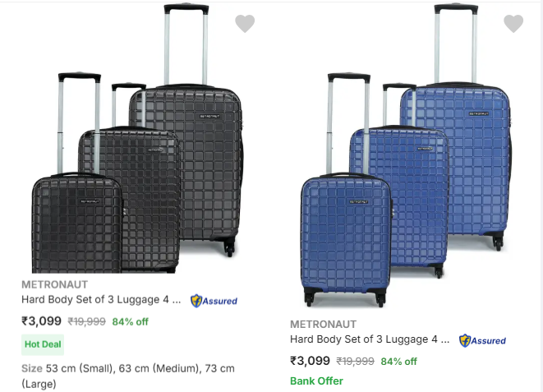This screenshot has height=392, width=543.
Task: Click ₹3,099 price of black luggage set
Action: (41, 321)
